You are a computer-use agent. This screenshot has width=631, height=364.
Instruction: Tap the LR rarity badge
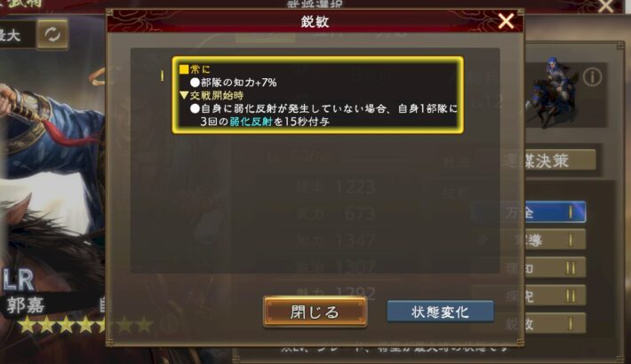[x=19, y=280]
